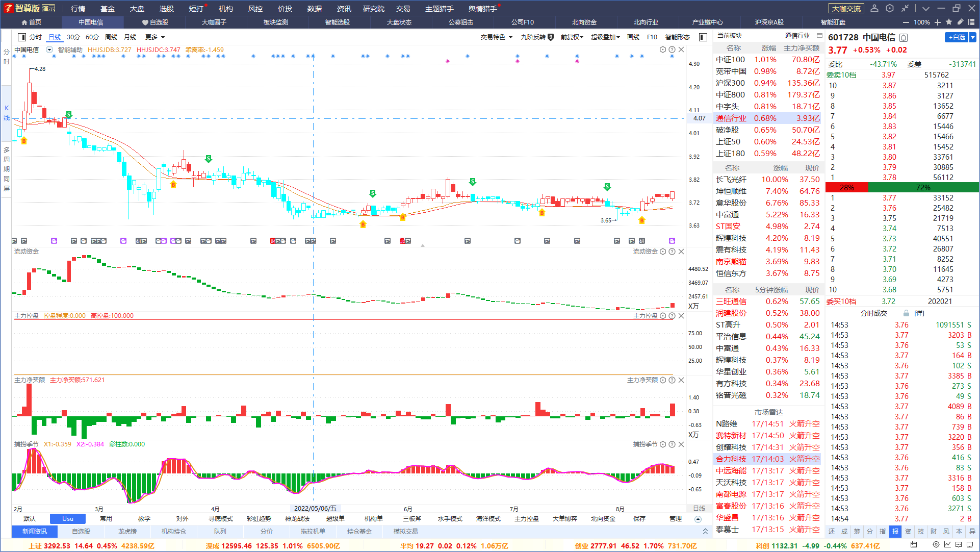Open 交易特色 dropdown

point(496,37)
